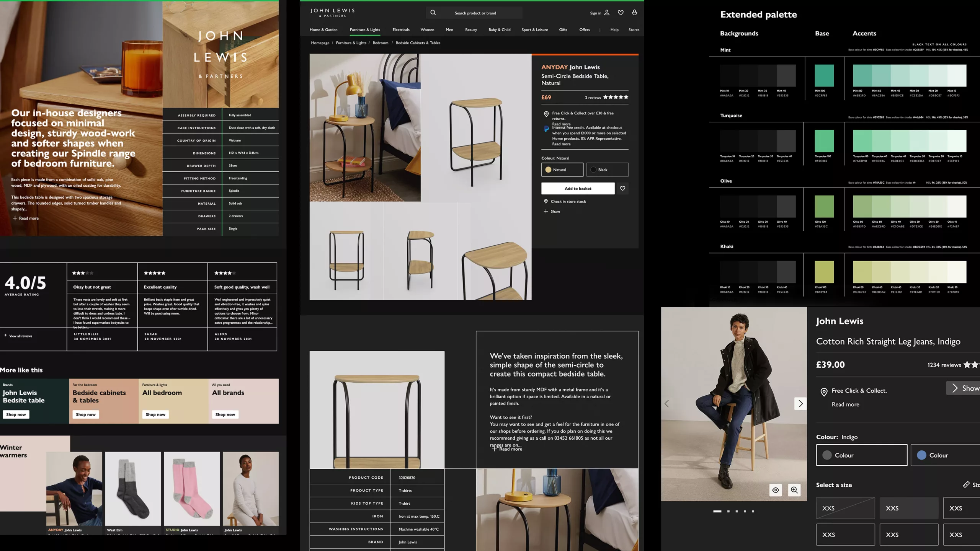Click the Add to basket button
Viewport: 980px width, 551px height.
coord(578,188)
